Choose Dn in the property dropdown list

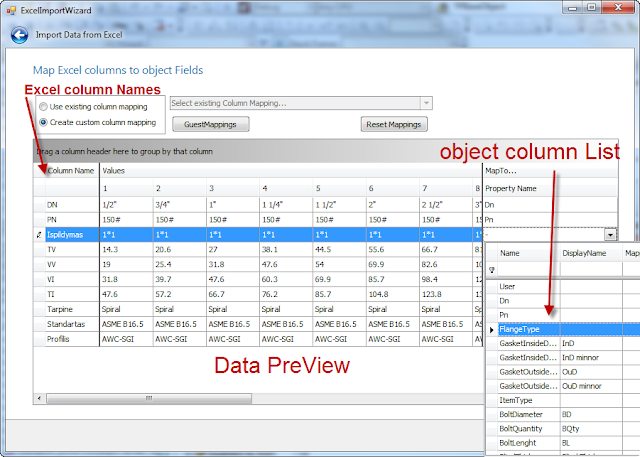529,301
